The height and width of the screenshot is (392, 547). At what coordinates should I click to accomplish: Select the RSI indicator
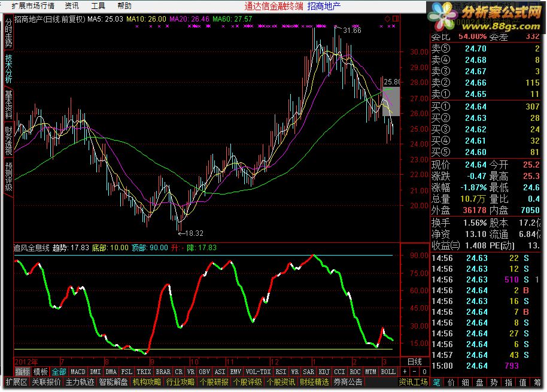click(x=281, y=372)
